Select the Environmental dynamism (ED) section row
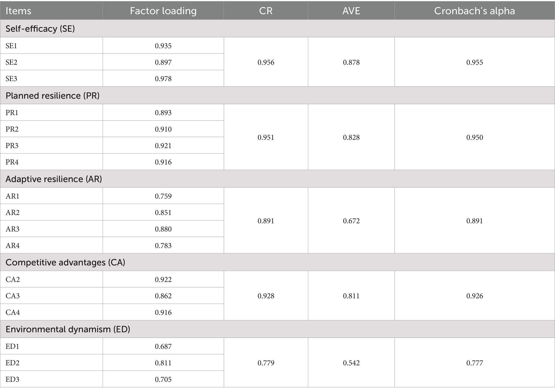The width and height of the screenshot is (555, 392). [x=68, y=329]
